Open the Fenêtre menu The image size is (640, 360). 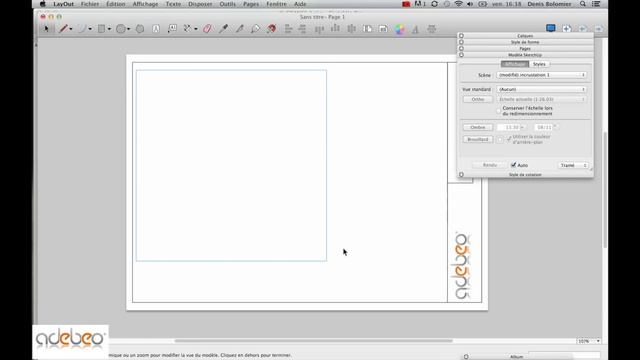pyautogui.click(x=276, y=4)
